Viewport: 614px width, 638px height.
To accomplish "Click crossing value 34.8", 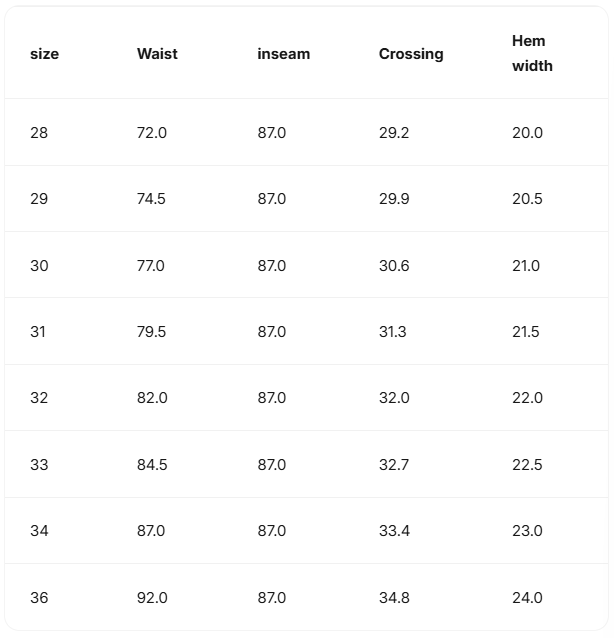I will tap(394, 598).
